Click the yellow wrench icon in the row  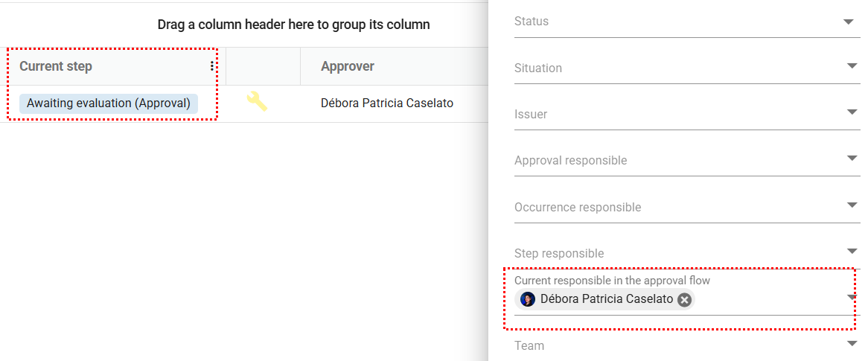tap(257, 101)
